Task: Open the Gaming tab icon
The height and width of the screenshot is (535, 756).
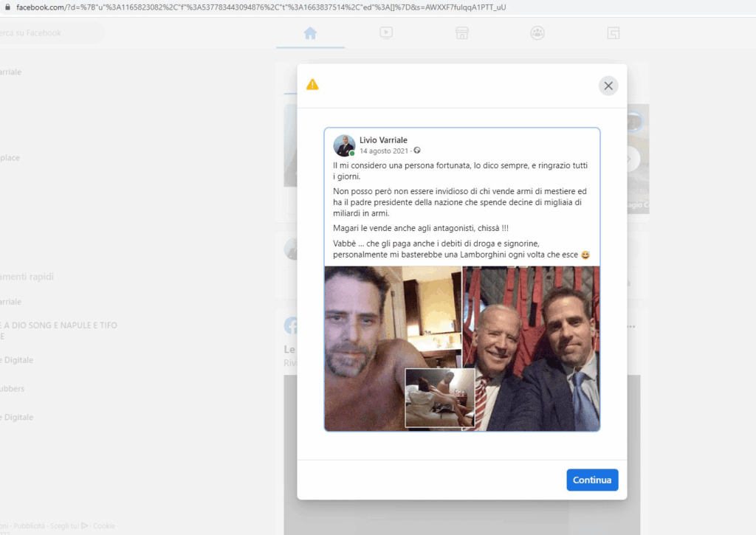Action: [614, 33]
